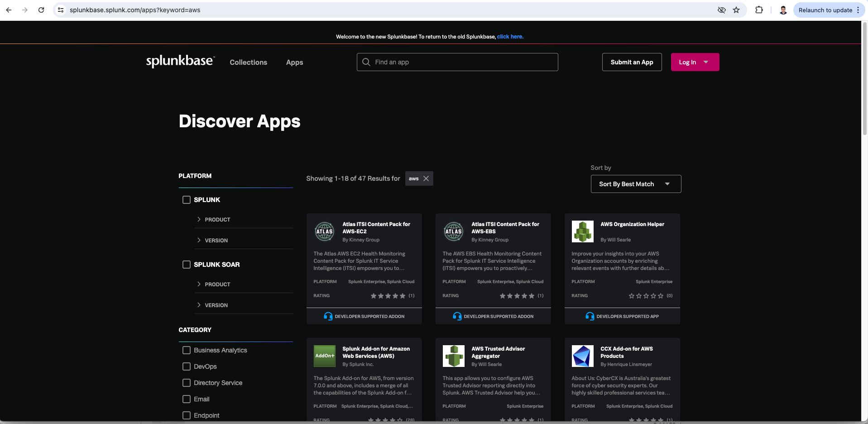
Task: Click AWS Trusted Advisor Aggregator icon
Action: (x=454, y=356)
